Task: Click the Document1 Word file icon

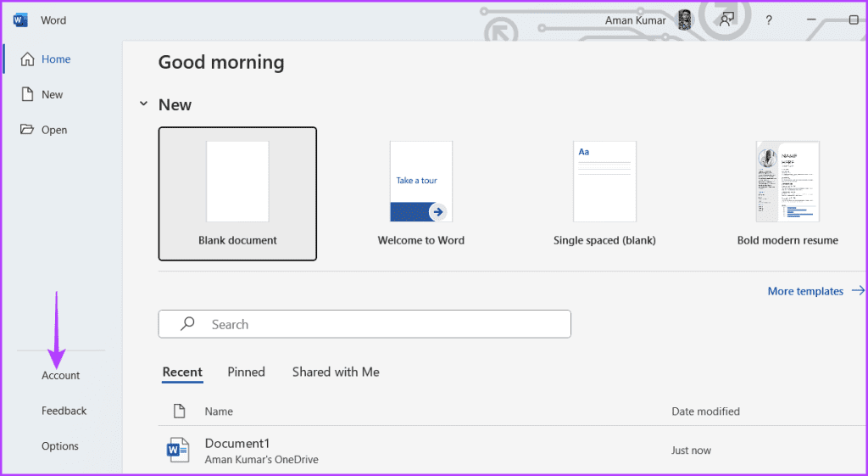Action: 178,450
